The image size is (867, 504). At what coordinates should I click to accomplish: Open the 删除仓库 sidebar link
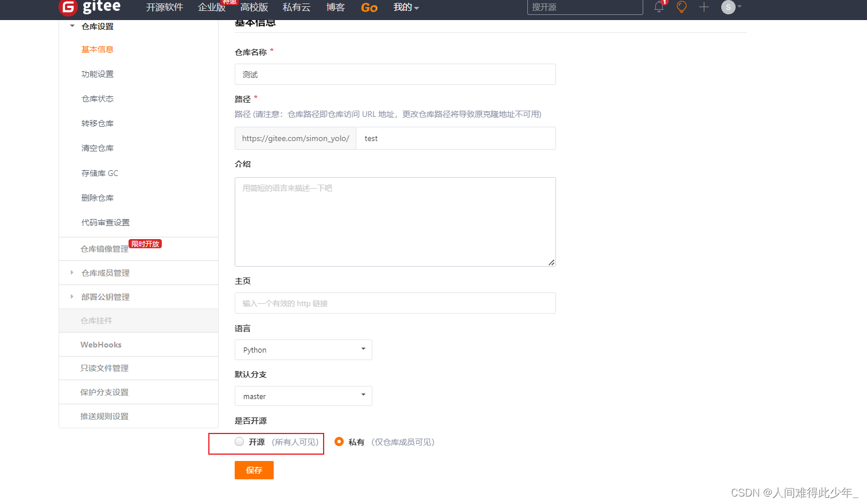pyautogui.click(x=98, y=198)
